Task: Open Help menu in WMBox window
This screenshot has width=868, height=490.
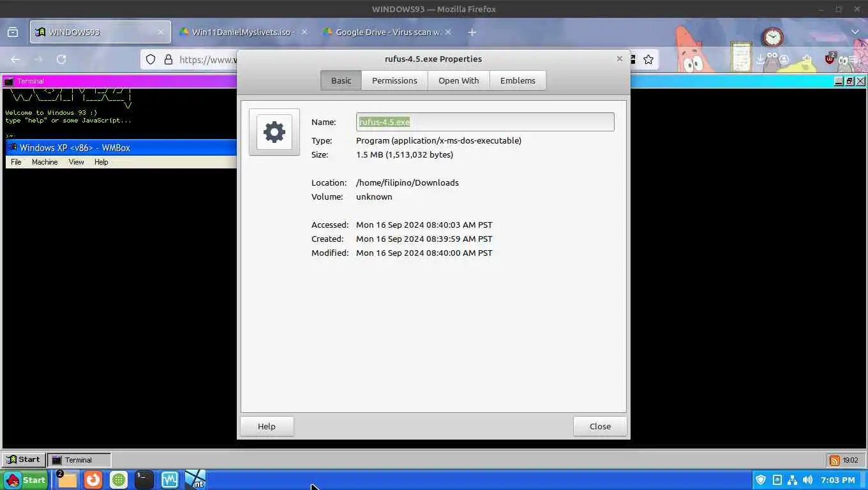Action: 101,162
